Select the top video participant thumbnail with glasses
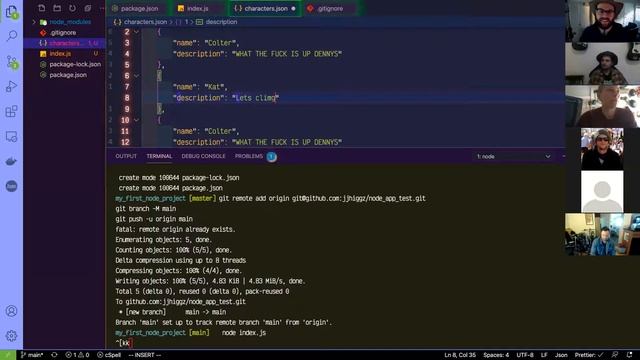 (602, 21)
